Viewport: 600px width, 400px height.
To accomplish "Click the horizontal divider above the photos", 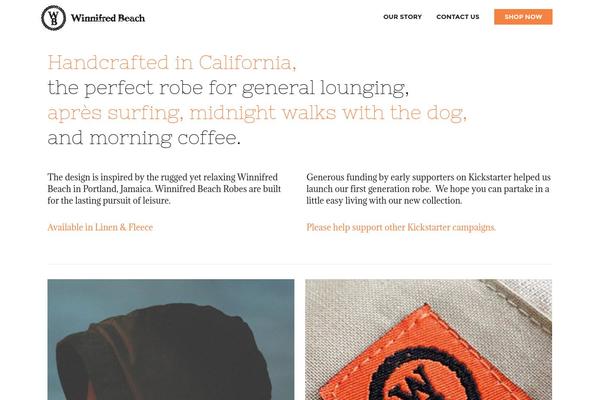I will pos(300,264).
